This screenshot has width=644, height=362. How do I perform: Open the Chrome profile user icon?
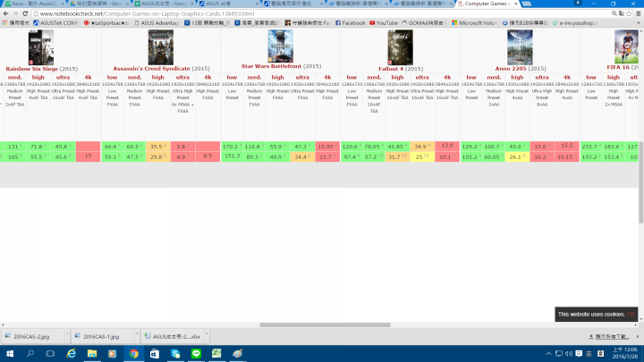(578, 4)
